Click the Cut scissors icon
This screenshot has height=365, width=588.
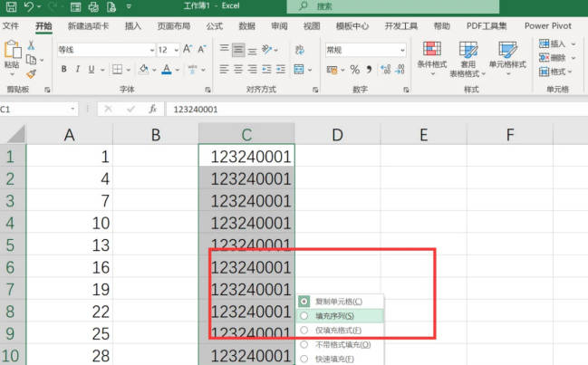(31, 45)
